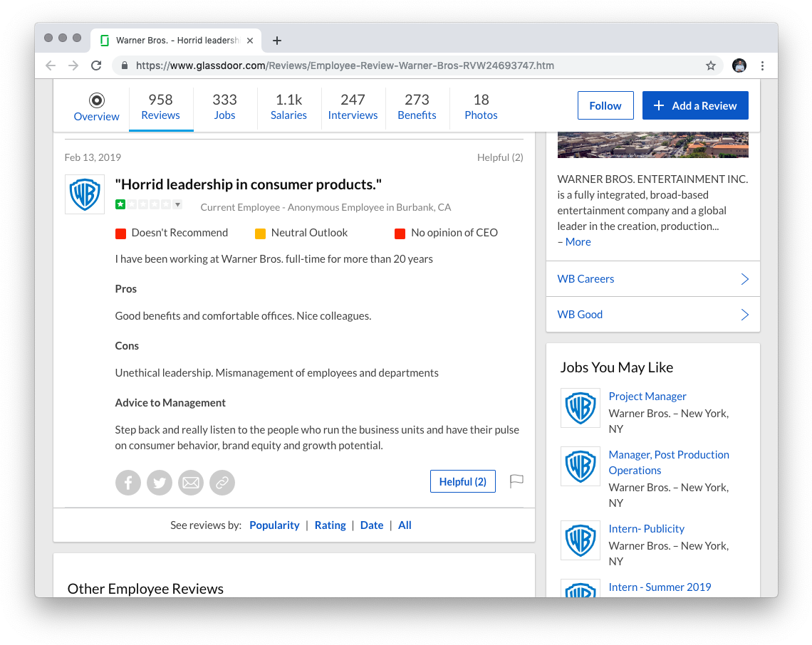Share review by email envelope icon
The image size is (812, 645).
(191, 483)
